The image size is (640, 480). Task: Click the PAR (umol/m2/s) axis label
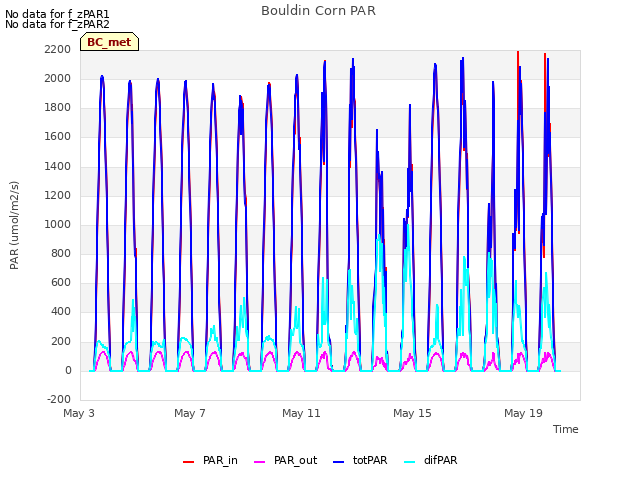pos(14,225)
